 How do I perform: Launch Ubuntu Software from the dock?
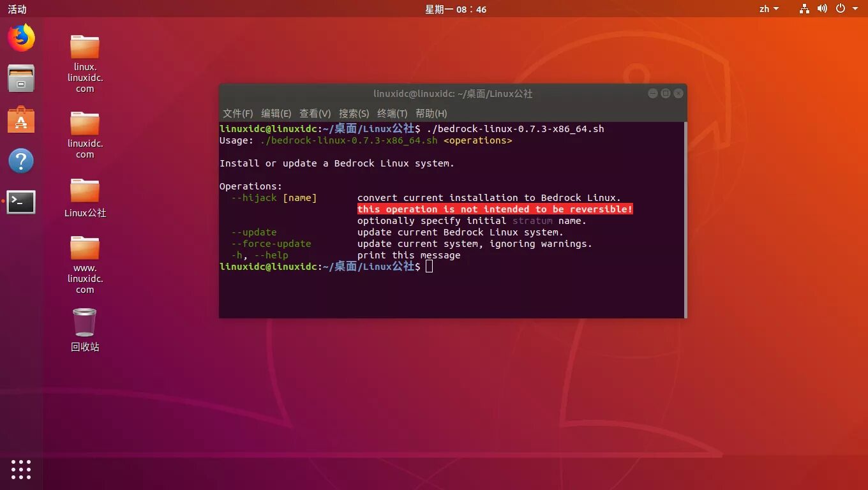click(21, 119)
